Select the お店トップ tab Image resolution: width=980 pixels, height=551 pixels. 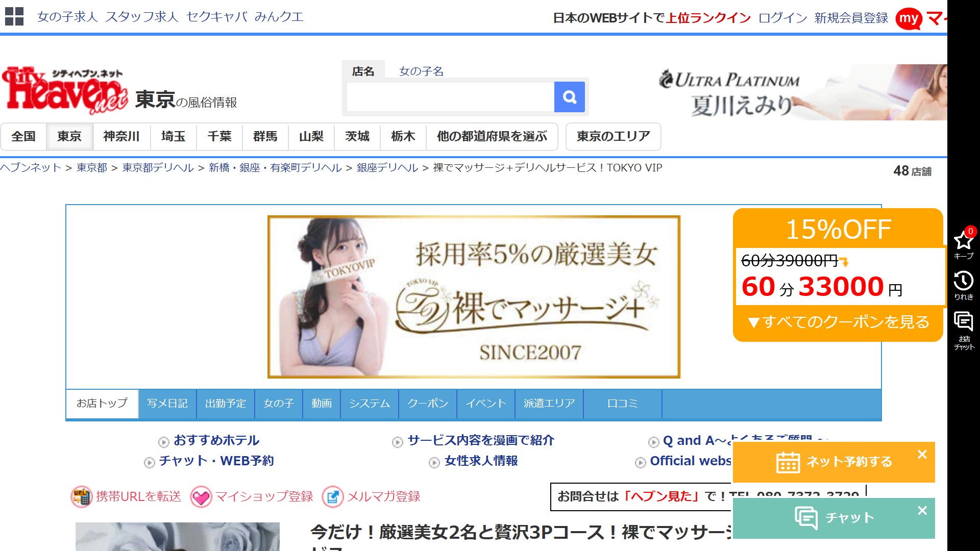(102, 404)
